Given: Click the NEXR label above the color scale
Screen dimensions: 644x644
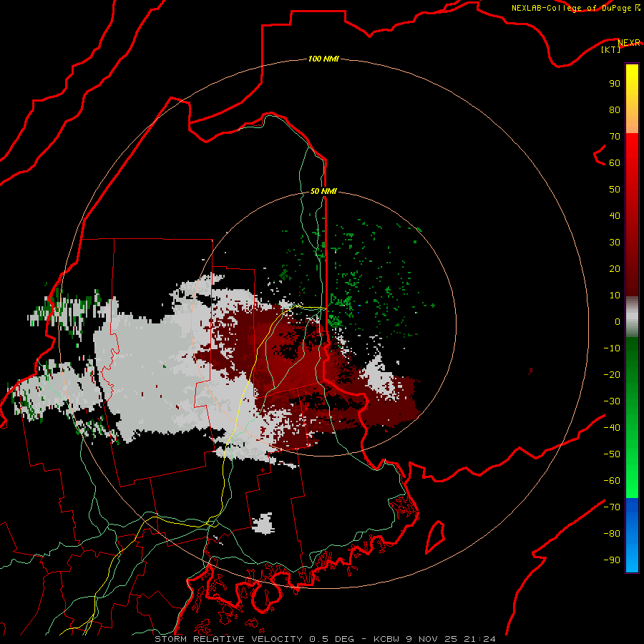Looking at the screenshot, I should click(x=629, y=43).
